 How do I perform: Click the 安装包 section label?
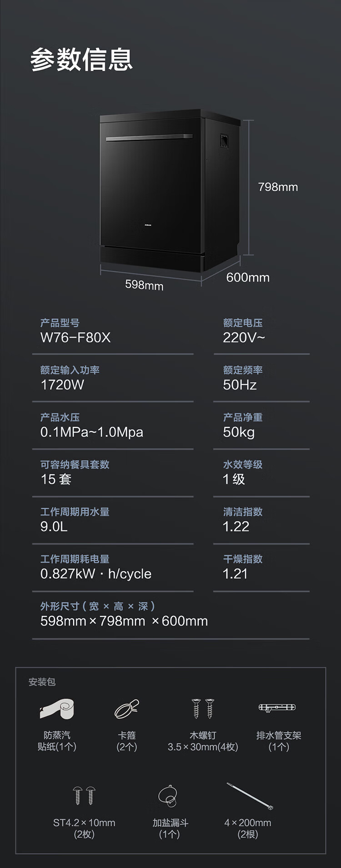pyautogui.click(x=42, y=682)
